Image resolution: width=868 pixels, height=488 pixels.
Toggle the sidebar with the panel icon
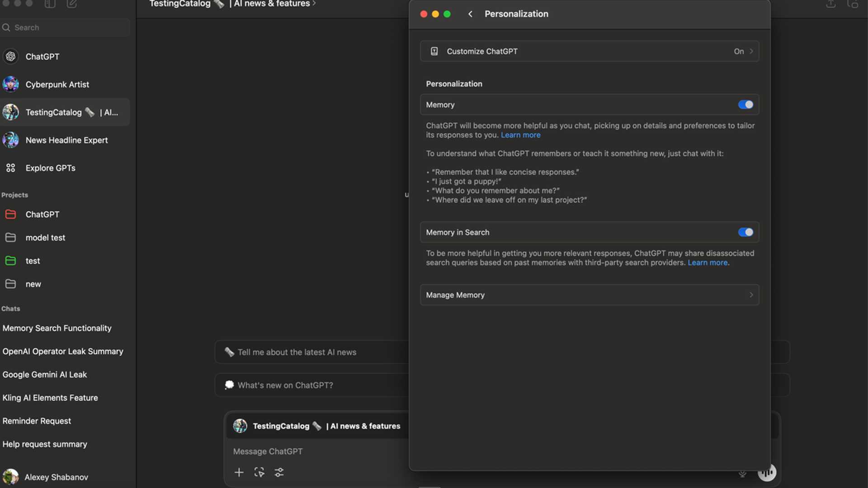tap(50, 5)
